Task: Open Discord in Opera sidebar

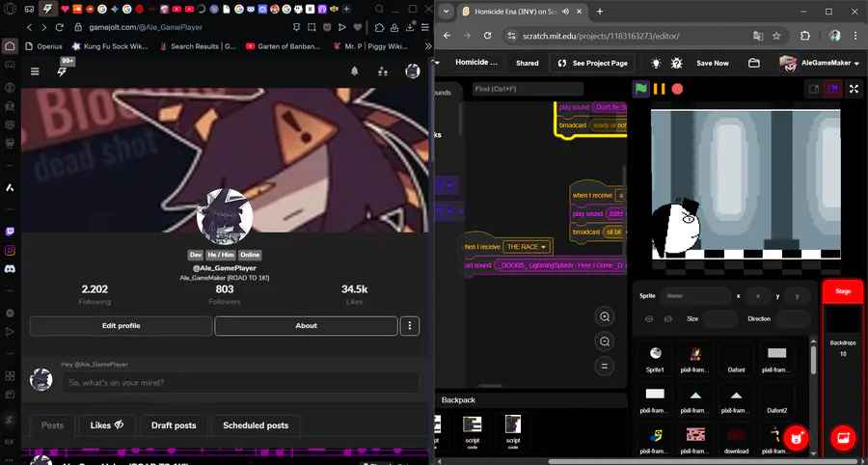Action: click(10, 269)
